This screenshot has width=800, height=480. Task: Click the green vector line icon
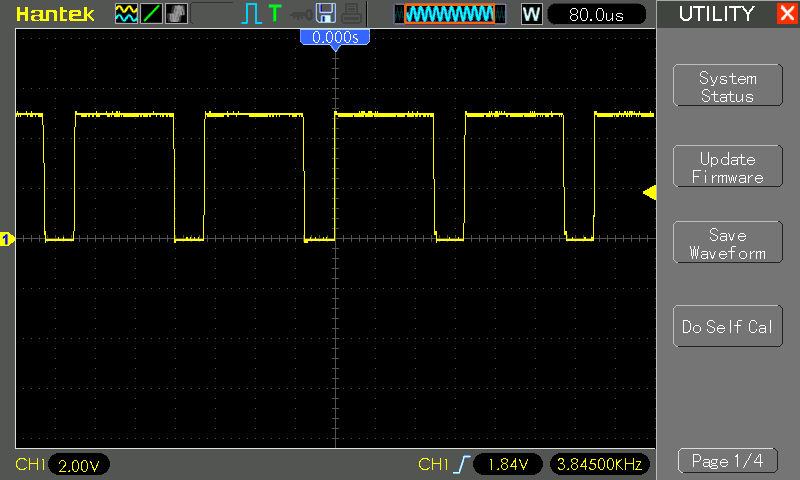[152, 14]
